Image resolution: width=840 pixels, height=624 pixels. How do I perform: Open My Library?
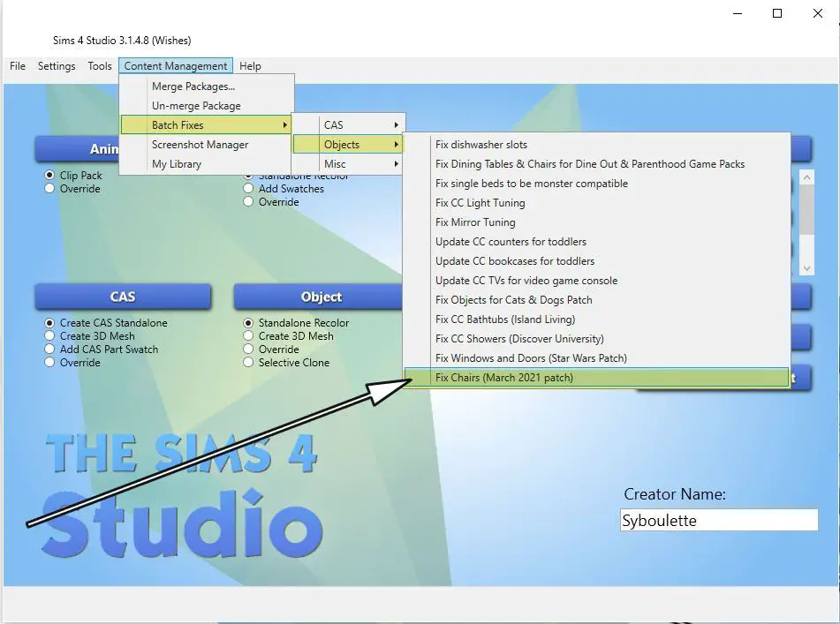(207, 164)
